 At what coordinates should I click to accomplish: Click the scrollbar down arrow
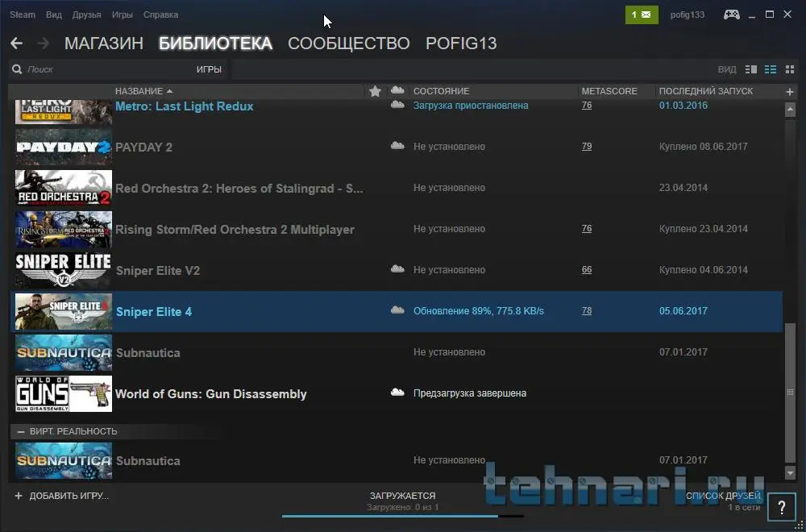click(790, 472)
